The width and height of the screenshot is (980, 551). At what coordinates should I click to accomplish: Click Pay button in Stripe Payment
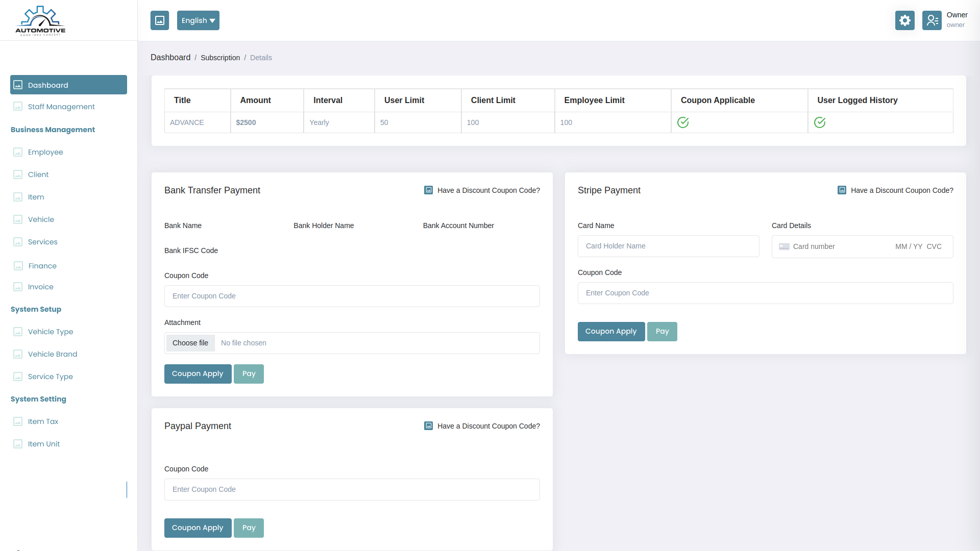(x=662, y=332)
